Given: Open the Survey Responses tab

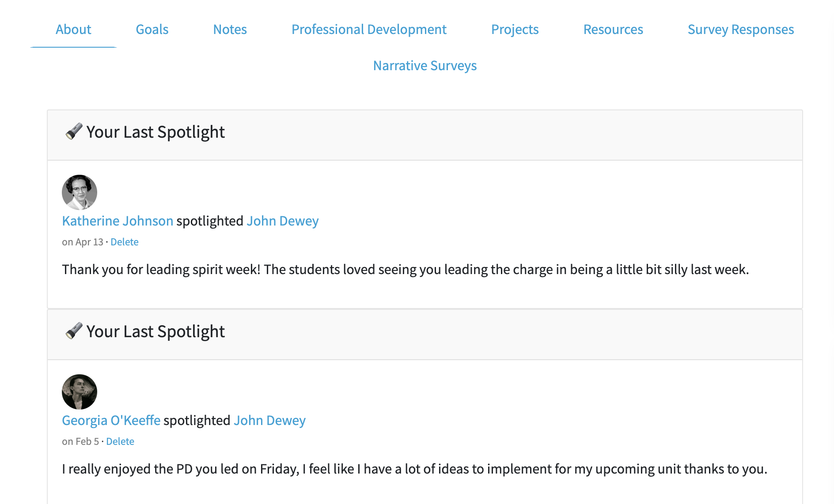Looking at the screenshot, I should (741, 30).
